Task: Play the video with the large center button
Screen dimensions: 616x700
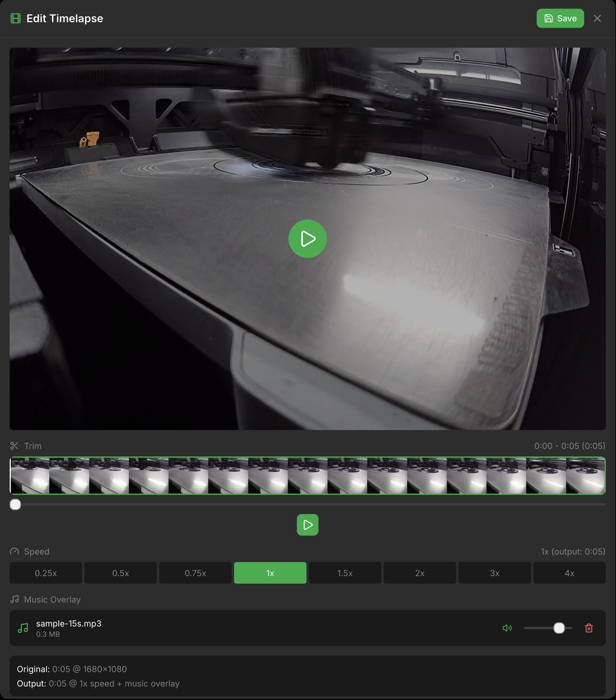Action: pyautogui.click(x=307, y=239)
